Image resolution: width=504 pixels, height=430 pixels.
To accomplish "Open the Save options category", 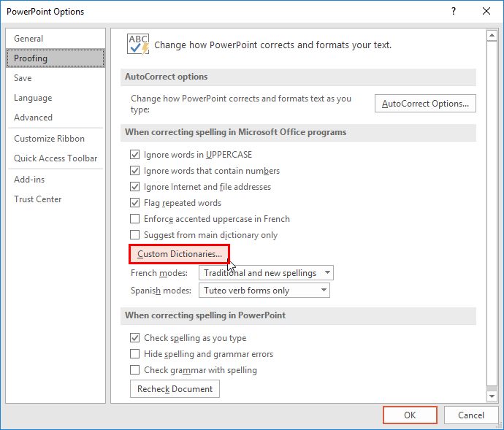I will 56,78.
